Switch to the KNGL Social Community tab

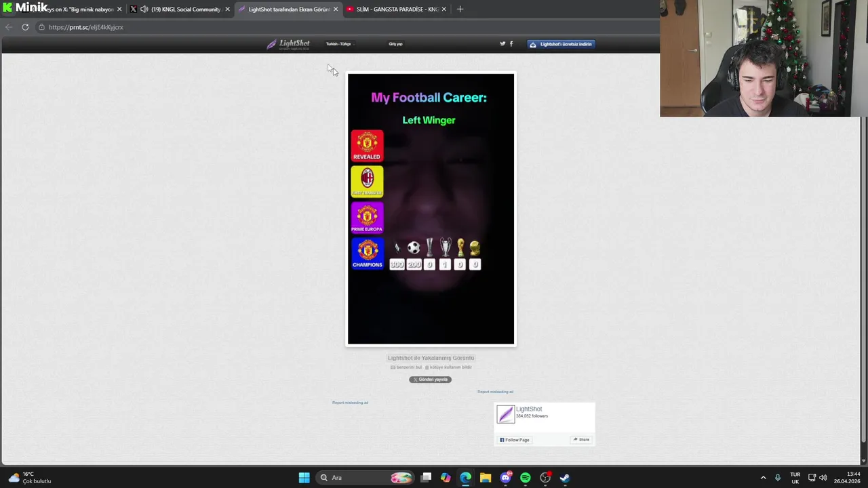pyautogui.click(x=180, y=9)
